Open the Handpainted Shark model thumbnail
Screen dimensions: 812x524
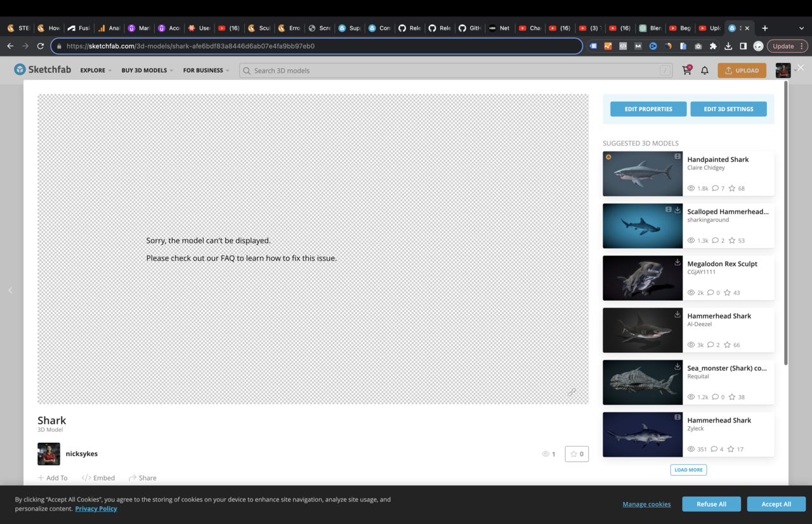point(642,173)
